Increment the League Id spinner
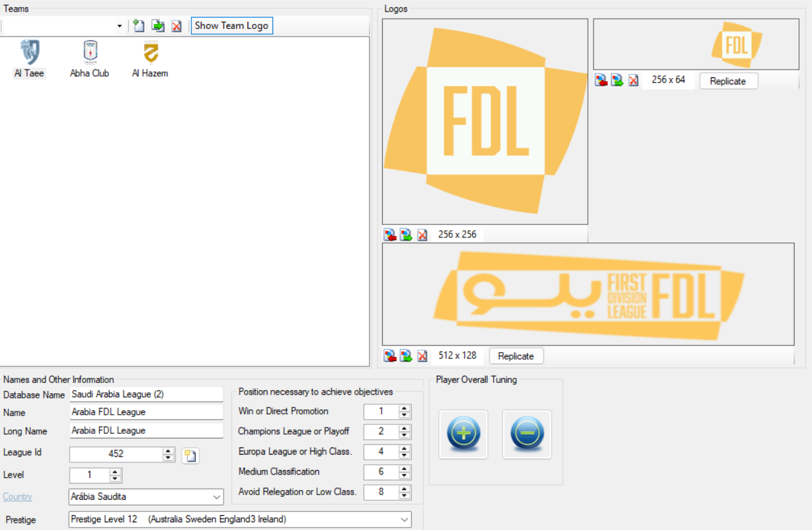812x530 pixels. [169, 451]
